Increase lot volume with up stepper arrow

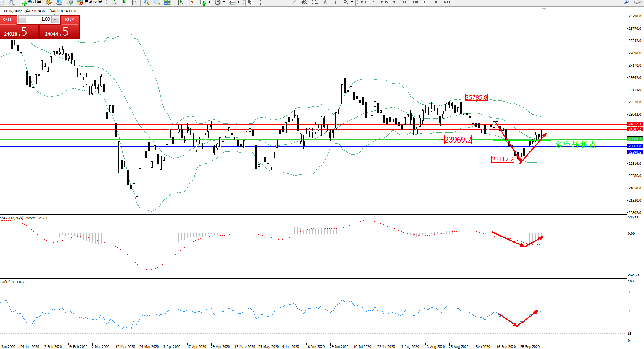(55, 19)
